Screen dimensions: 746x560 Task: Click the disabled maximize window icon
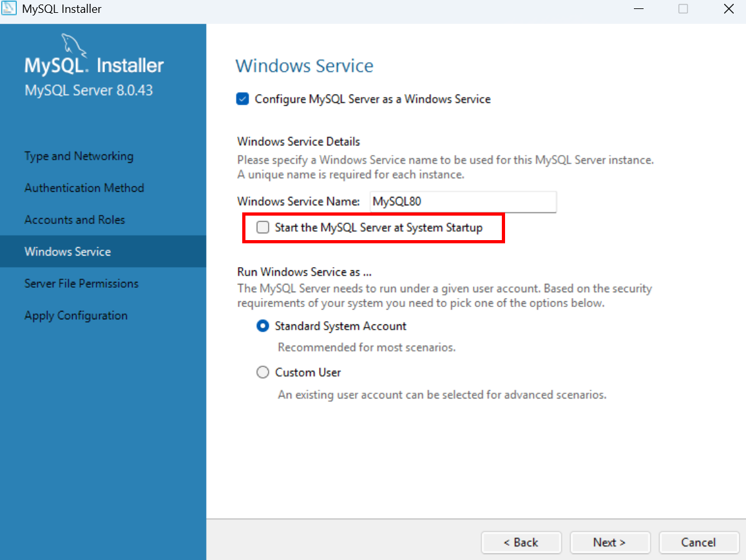[684, 8]
